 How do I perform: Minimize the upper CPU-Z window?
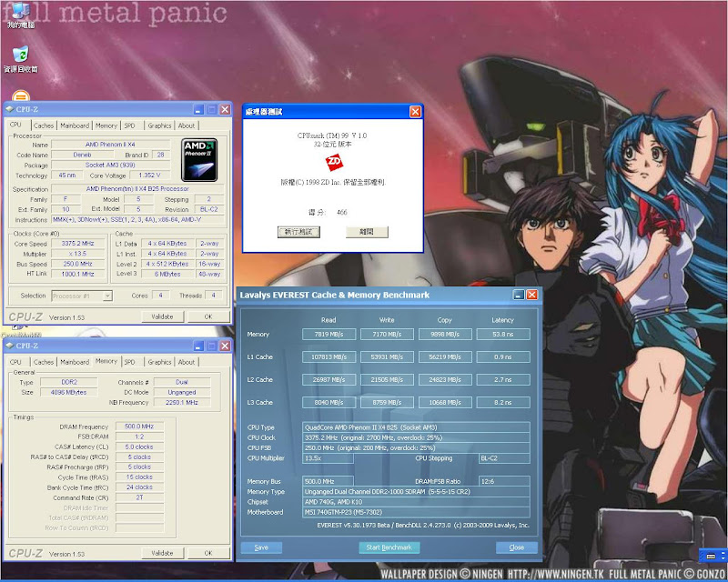click(198, 109)
